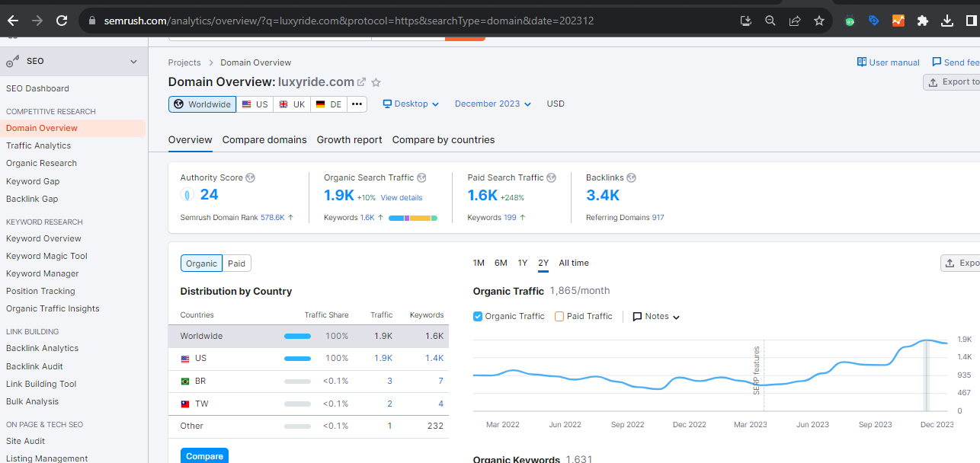980x463 pixels.
Task: Favorite the domain with star icon
Action: [x=376, y=81]
